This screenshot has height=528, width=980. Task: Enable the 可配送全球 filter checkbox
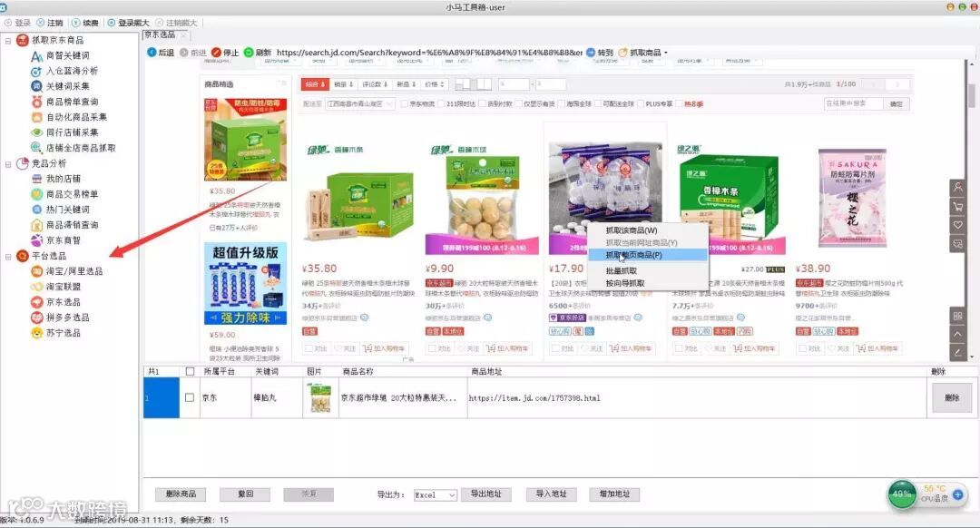pyautogui.click(x=599, y=103)
